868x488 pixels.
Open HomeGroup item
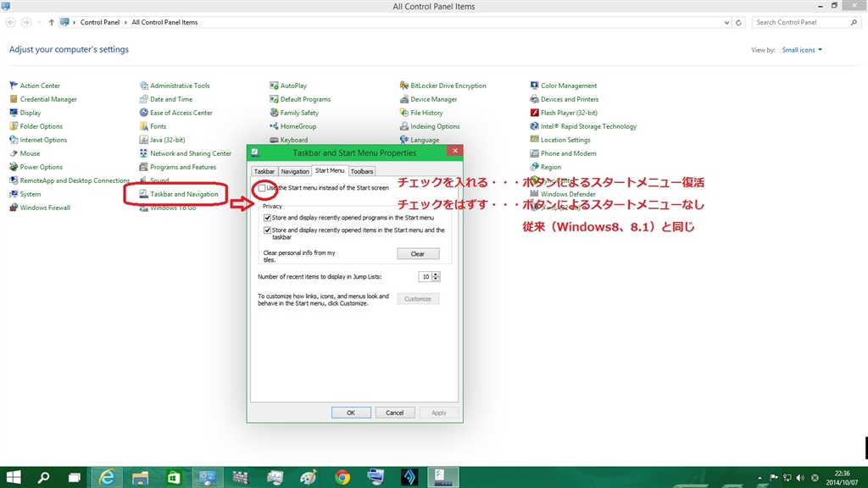click(292, 126)
